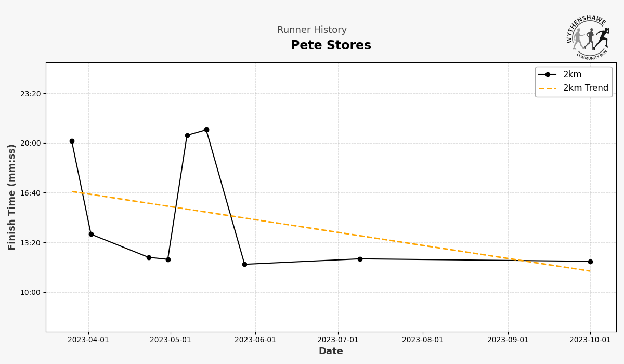
Task: Click the 2023-06-01 x-axis tick label
Action: 255,340
